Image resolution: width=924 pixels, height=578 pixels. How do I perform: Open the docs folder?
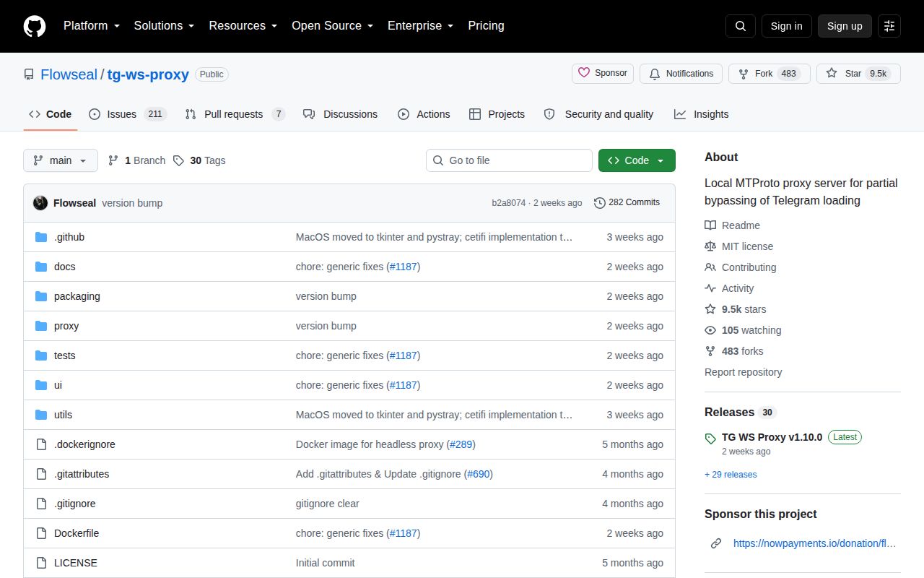(x=64, y=267)
